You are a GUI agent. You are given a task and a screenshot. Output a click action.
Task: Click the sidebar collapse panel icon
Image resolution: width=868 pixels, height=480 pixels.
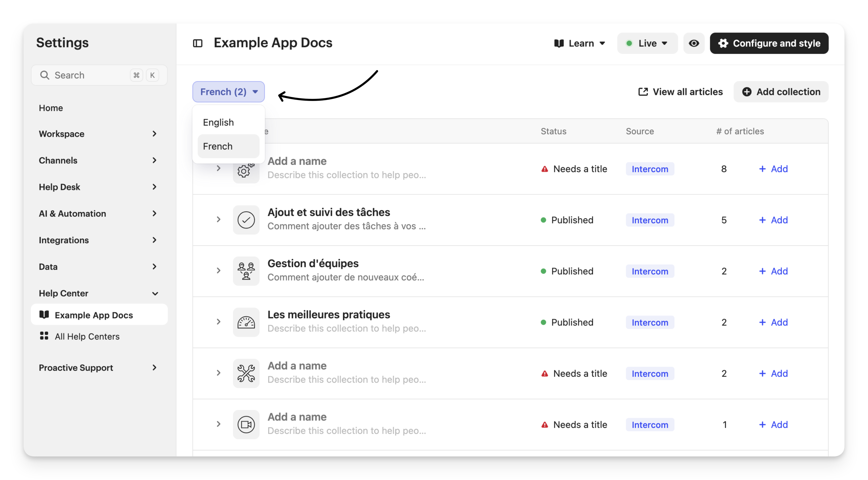pos(197,43)
